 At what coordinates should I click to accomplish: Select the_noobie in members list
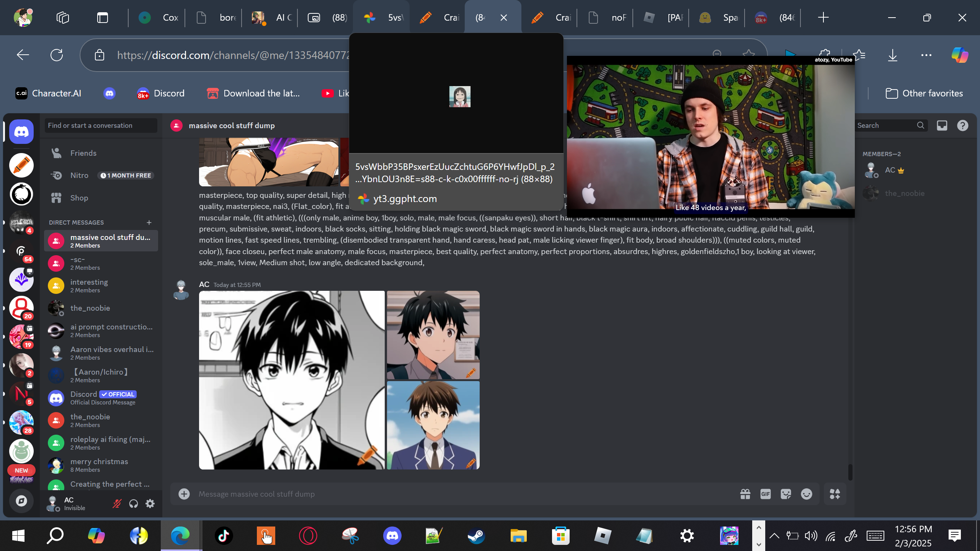[915, 193]
